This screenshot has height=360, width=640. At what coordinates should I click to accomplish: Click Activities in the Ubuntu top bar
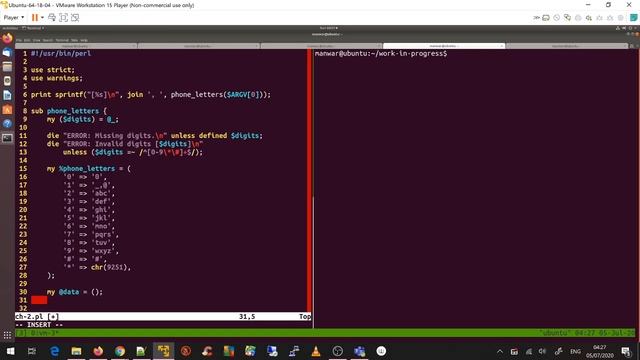click(x=10, y=28)
